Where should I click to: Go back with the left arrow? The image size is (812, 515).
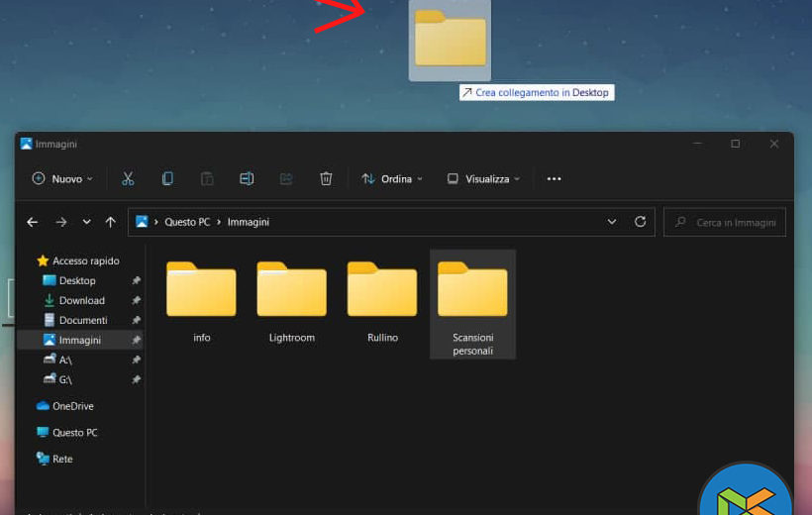click(x=32, y=222)
